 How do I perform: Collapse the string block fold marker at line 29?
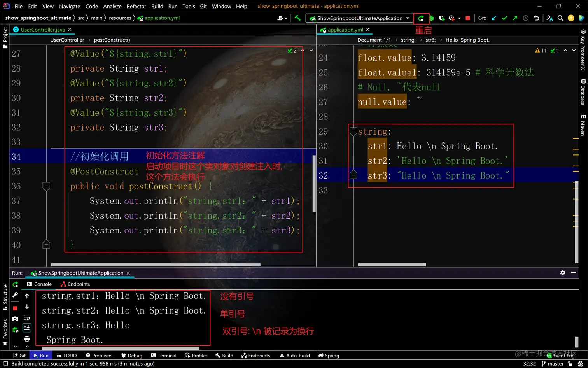point(353,131)
